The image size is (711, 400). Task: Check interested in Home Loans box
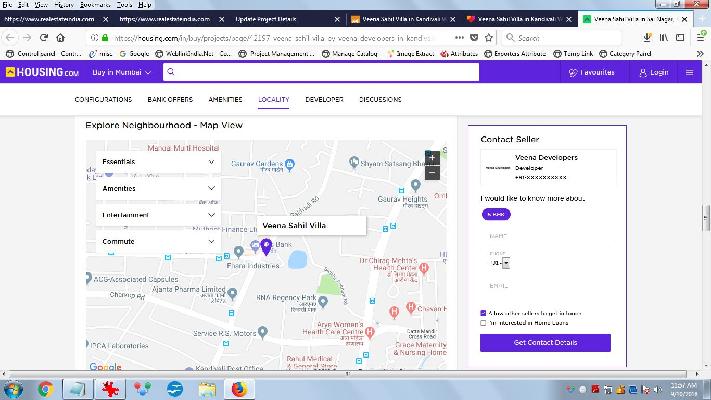[x=483, y=323]
